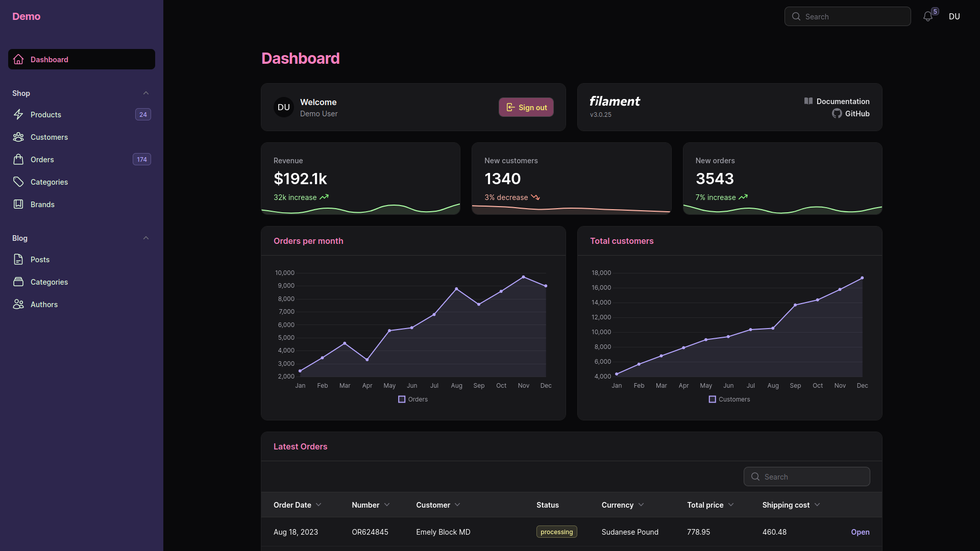
Task: Toggle the Orders legend box in the chart
Action: pyautogui.click(x=402, y=399)
